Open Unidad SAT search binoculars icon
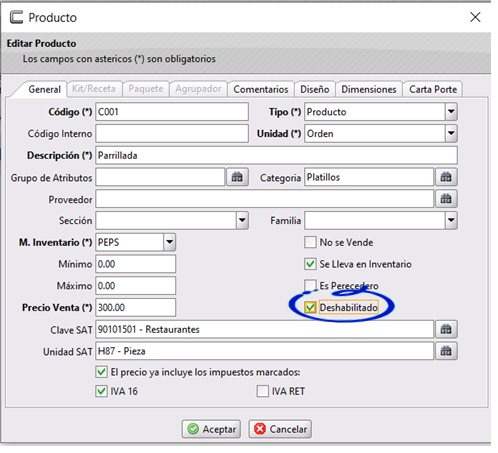 click(x=446, y=351)
